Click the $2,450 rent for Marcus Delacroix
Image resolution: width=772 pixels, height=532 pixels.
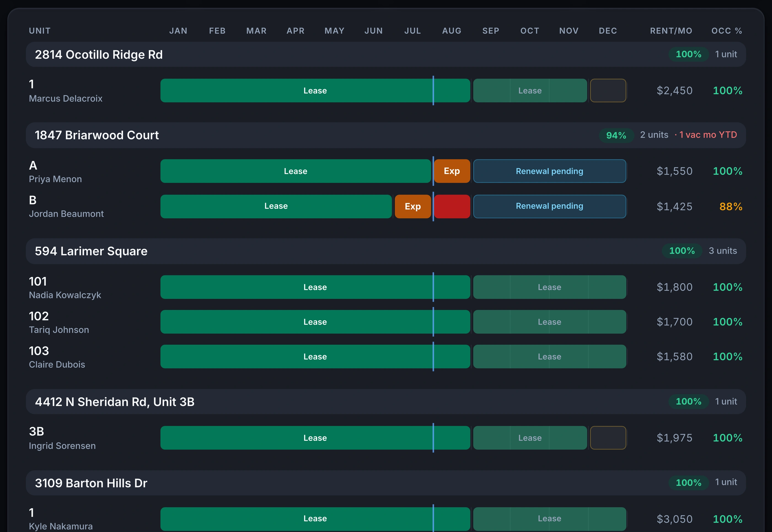674,90
